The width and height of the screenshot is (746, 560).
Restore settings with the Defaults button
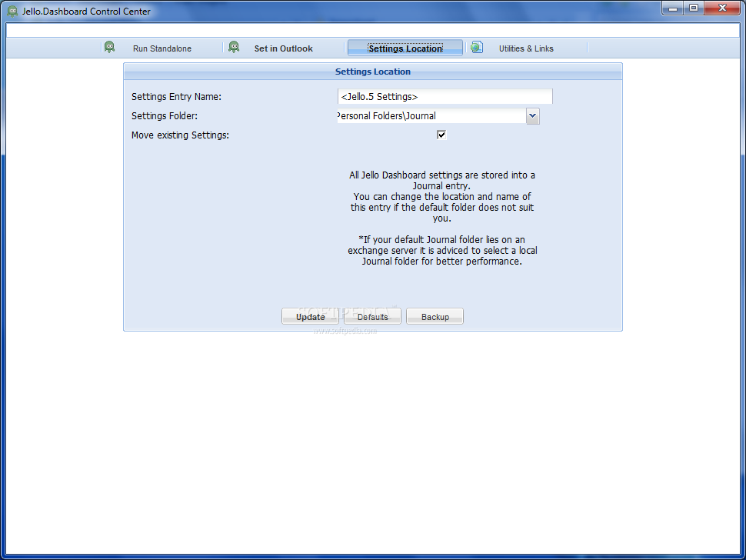click(372, 317)
